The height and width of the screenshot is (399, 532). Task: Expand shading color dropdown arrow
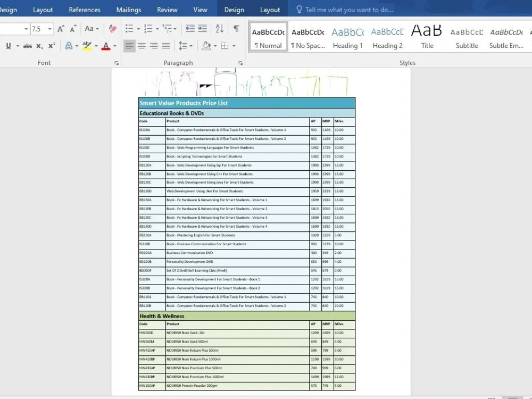215,46
